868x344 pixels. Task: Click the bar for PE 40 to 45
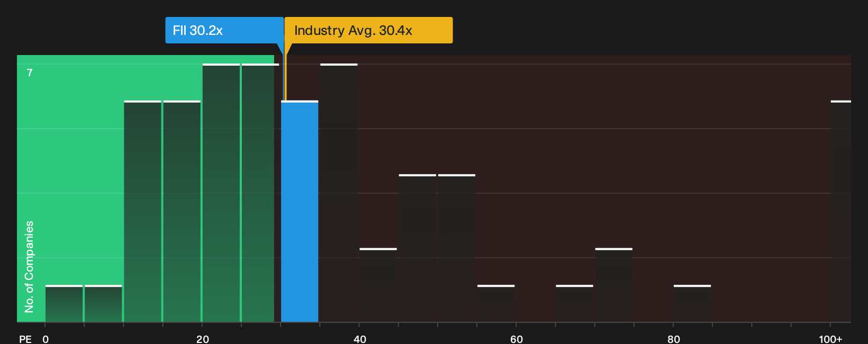click(x=378, y=285)
